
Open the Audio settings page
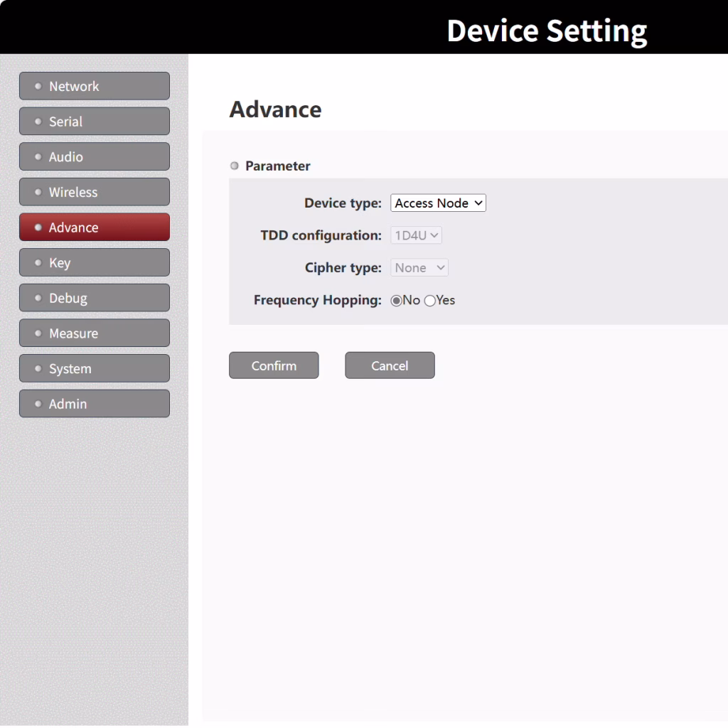pos(94,156)
